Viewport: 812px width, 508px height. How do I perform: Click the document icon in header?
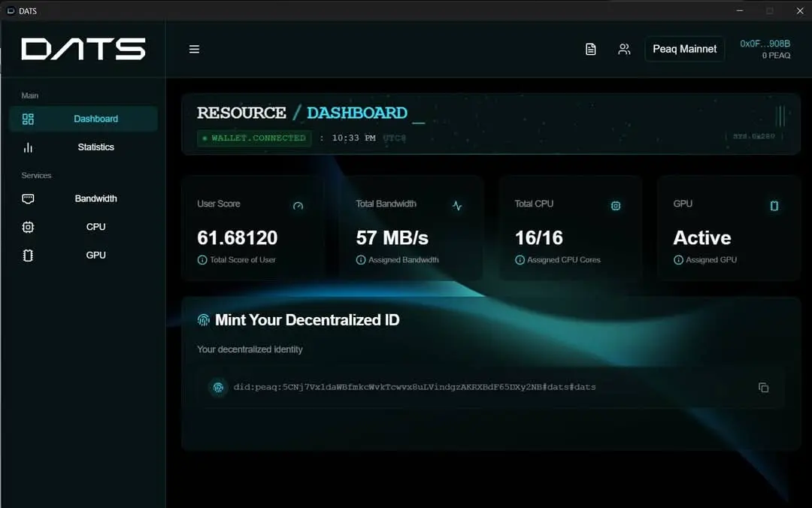[x=590, y=49]
